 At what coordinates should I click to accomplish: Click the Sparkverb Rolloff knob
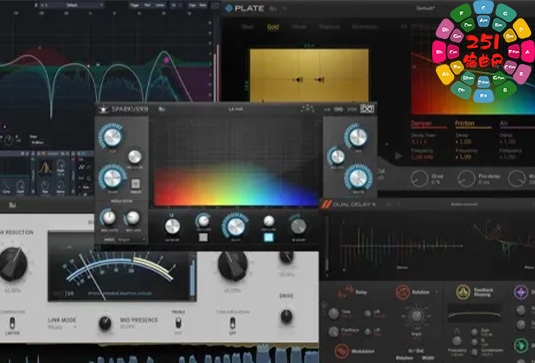coord(337,157)
